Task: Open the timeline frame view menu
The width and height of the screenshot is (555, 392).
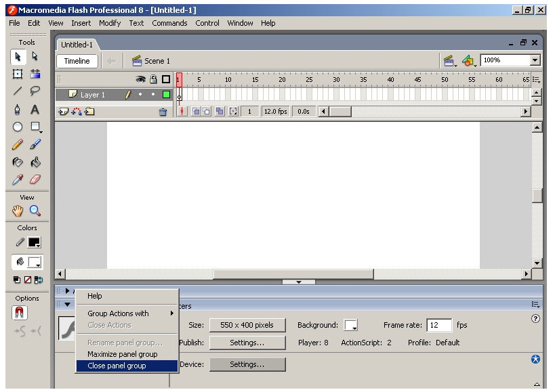Action: pos(536,80)
